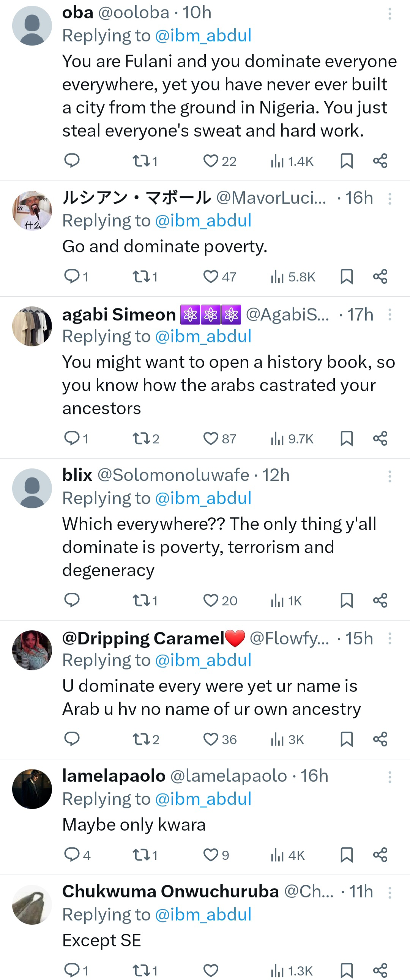Open agabi Simeon's display name

coord(119,315)
